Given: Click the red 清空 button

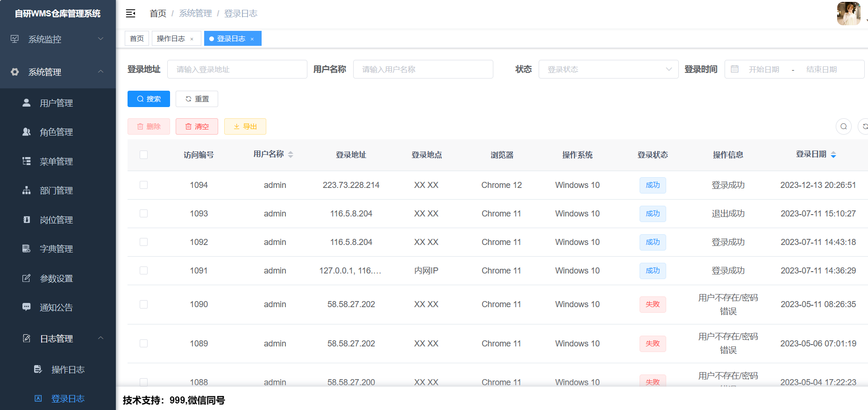Looking at the screenshot, I should click(x=197, y=126).
